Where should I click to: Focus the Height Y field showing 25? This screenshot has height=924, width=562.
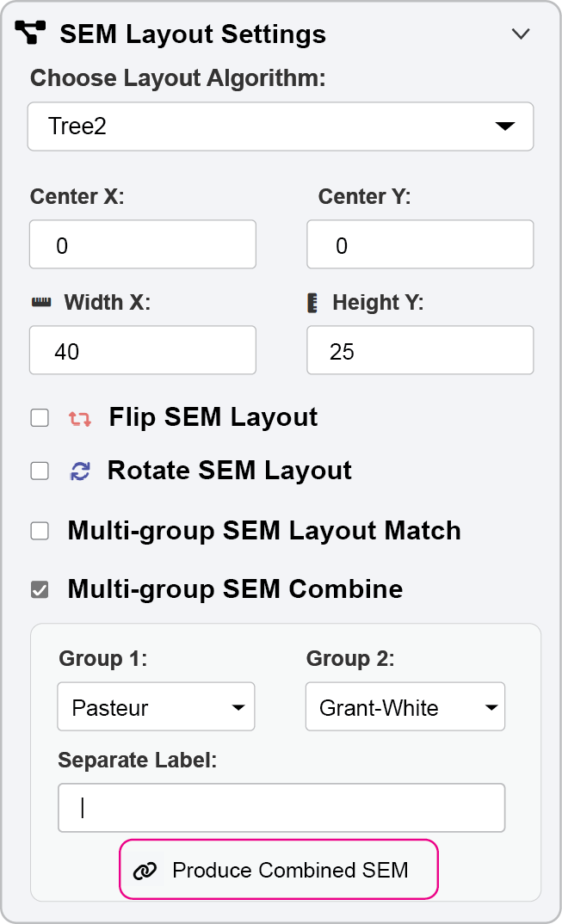pyautogui.click(x=420, y=351)
